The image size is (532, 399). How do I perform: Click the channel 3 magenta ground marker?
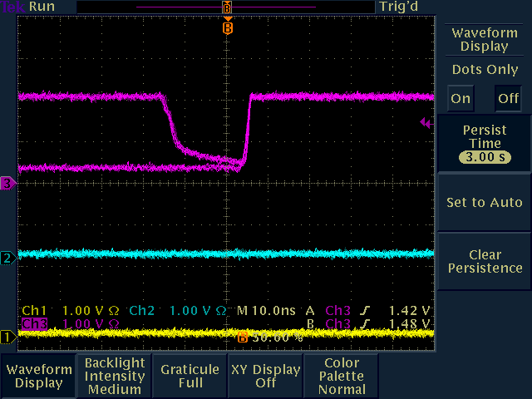tap(7, 183)
